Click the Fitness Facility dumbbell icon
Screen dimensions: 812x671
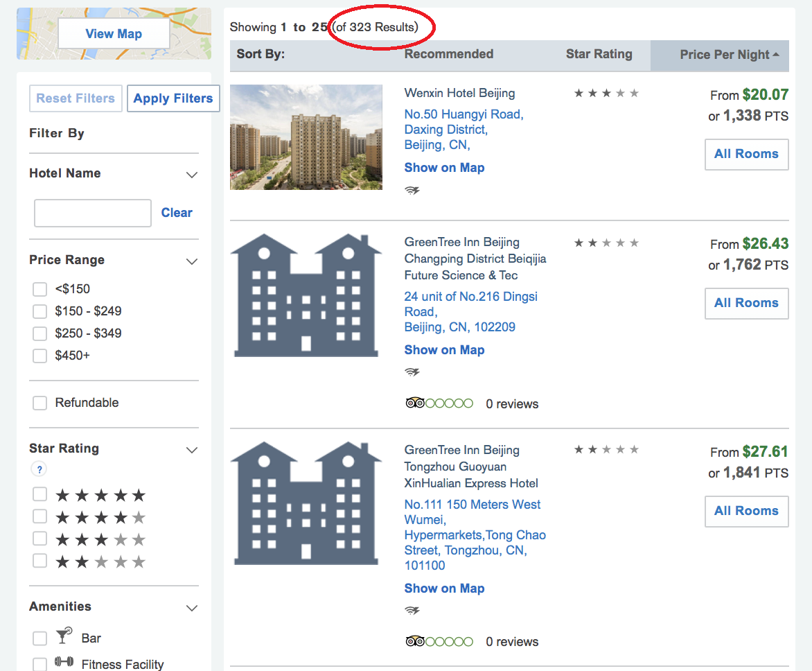click(64, 662)
